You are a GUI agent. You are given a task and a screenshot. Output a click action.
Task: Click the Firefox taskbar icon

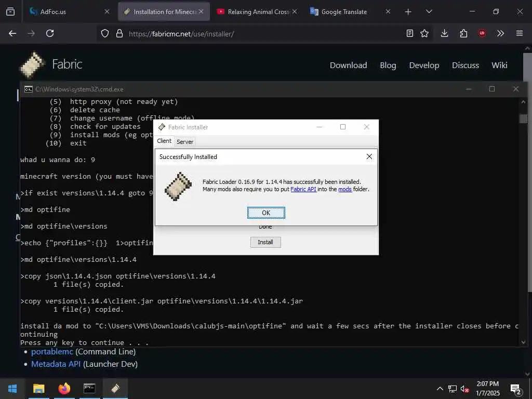coord(64,389)
